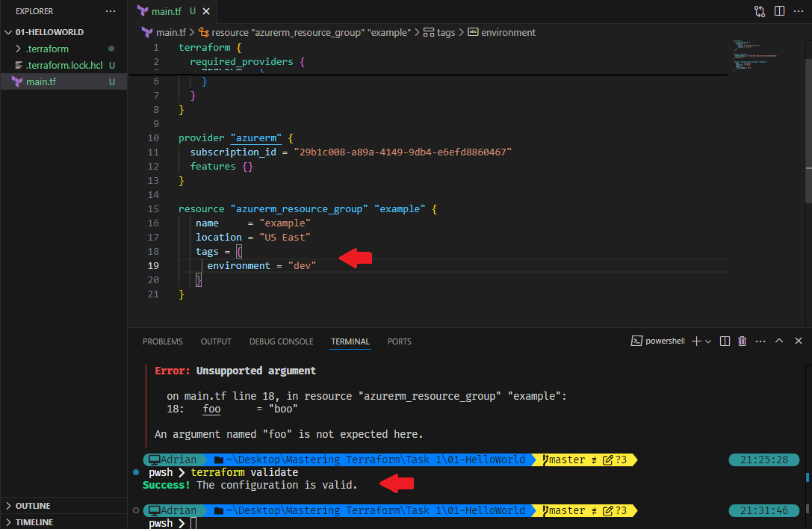This screenshot has width=812, height=529.
Task: Split the editor to the right
Action: (x=779, y=11)
